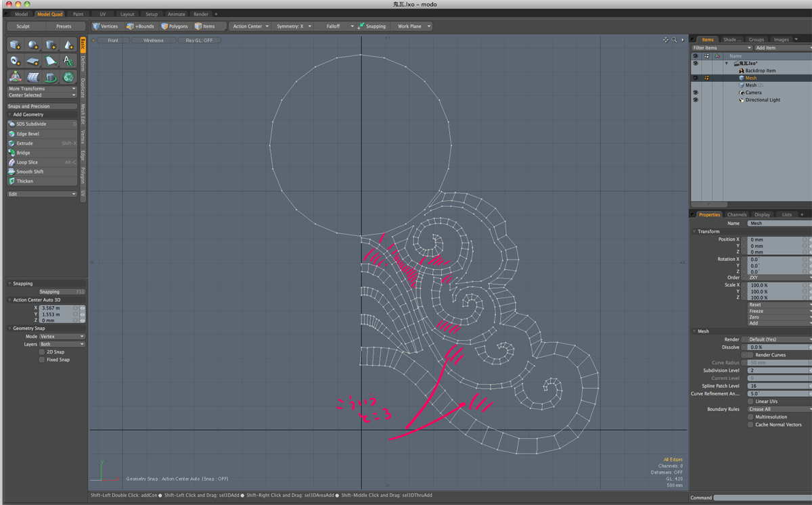Open the Geometry Snap Mode dropdown
Viewport: 812px width, 505px height.
[x=62, y=337]
